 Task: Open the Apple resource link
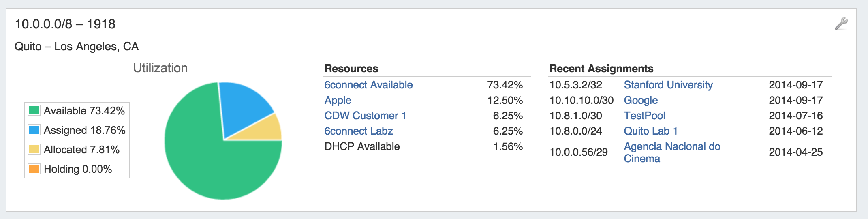point(338,100)
